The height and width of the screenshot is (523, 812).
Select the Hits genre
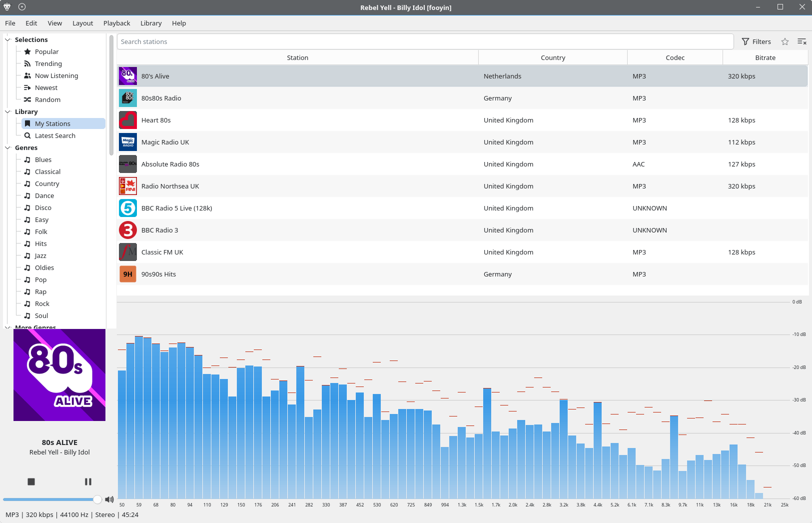pyautogui.click(x=41, y=243)
